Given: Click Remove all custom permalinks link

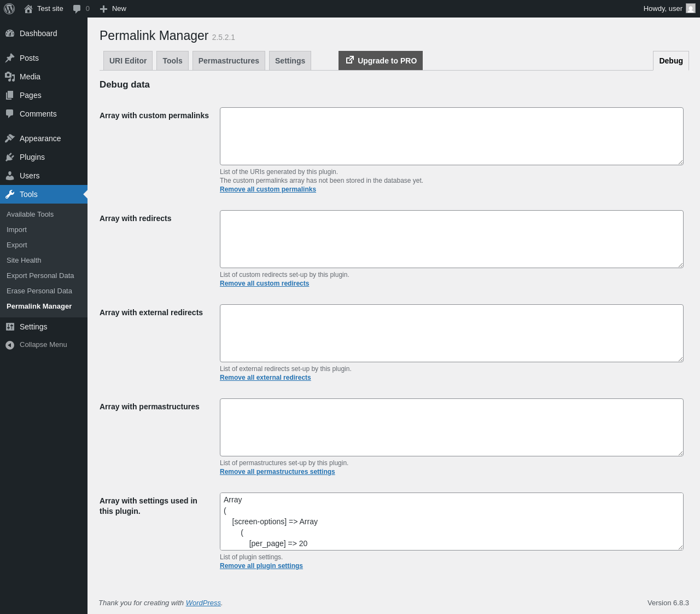Looking at the screenshot, I should pyautogui.click(x=268, y=189).
